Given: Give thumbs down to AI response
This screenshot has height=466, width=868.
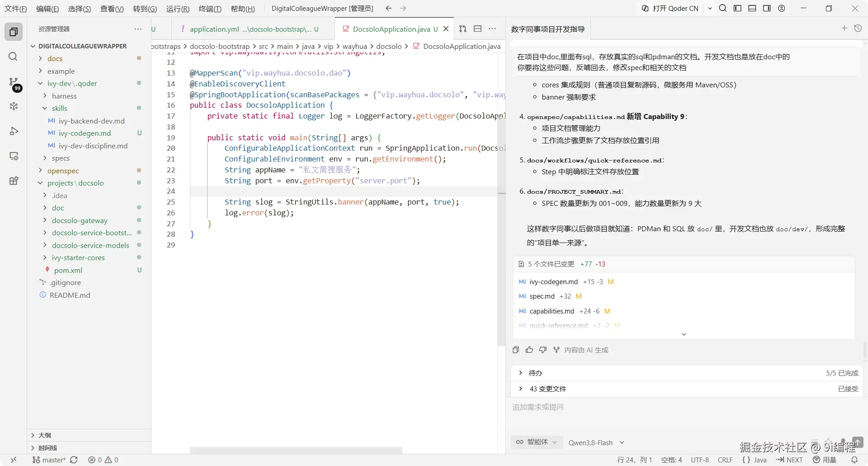Looking at the screenshot, I should (x=543, y=350).
